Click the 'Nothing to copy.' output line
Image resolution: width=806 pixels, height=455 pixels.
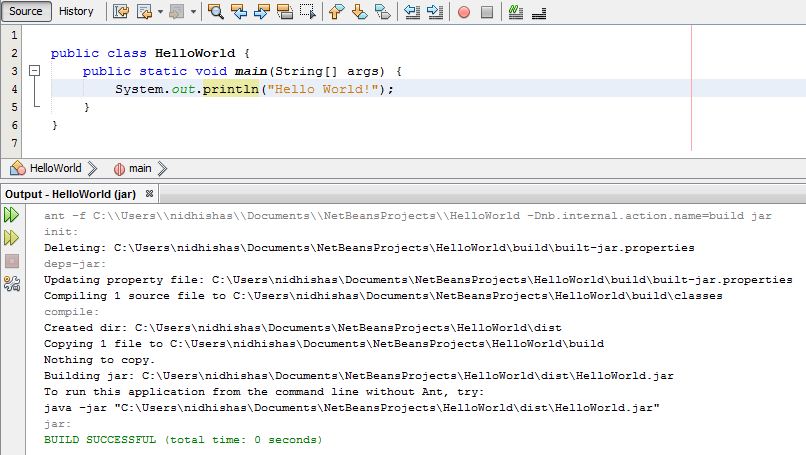[x=99, y=360]
